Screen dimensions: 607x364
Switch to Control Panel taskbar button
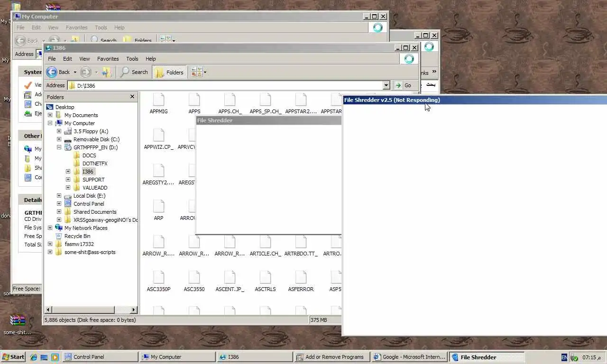coord(101,357)
